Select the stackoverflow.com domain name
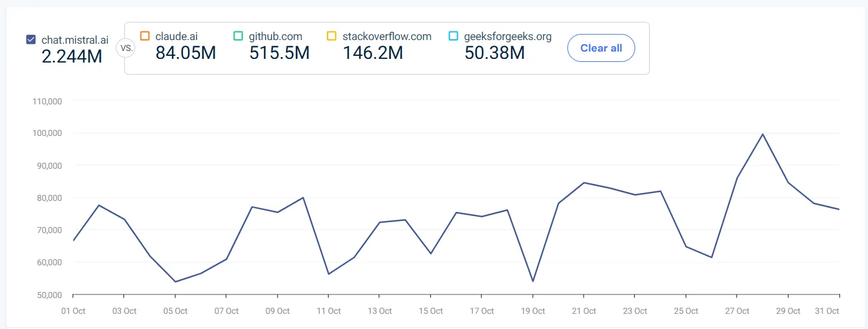 click(x=387, y=36)
